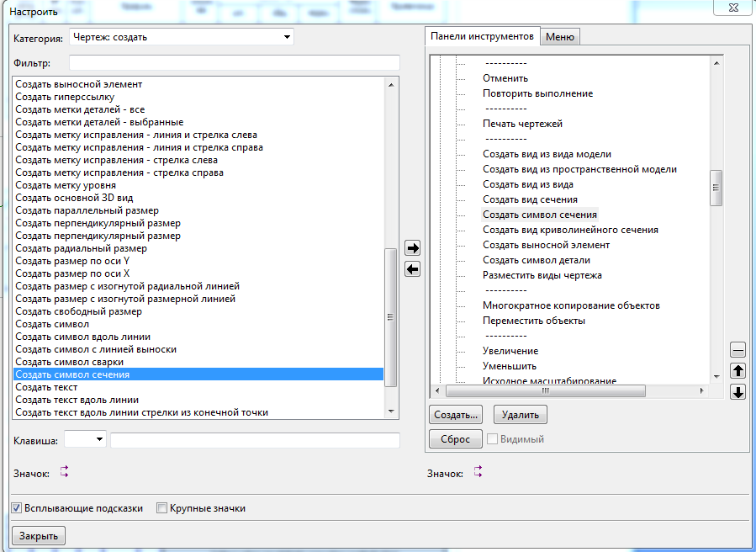
Task: Click the separator dash button
Action: pos(737,350)
